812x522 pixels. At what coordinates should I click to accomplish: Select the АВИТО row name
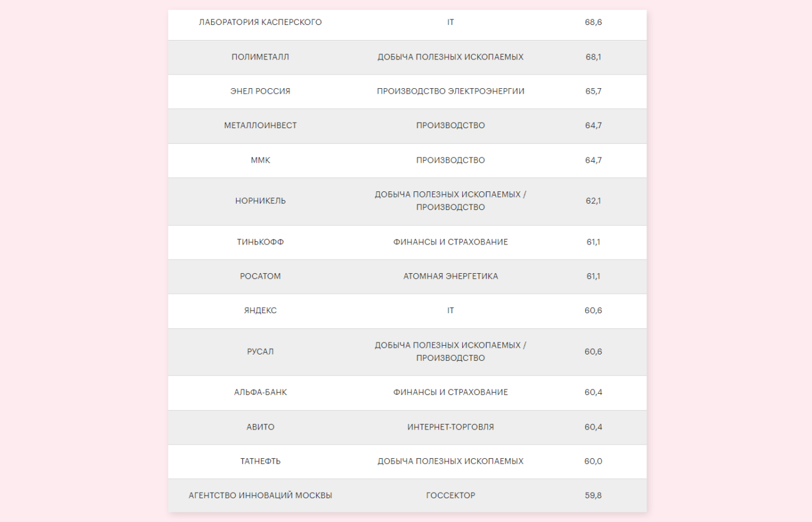click(x=260, y=427)
